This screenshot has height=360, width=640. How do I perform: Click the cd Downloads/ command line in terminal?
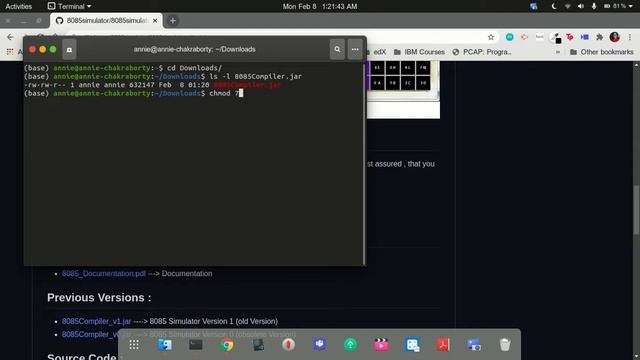(x=123, y=68)
